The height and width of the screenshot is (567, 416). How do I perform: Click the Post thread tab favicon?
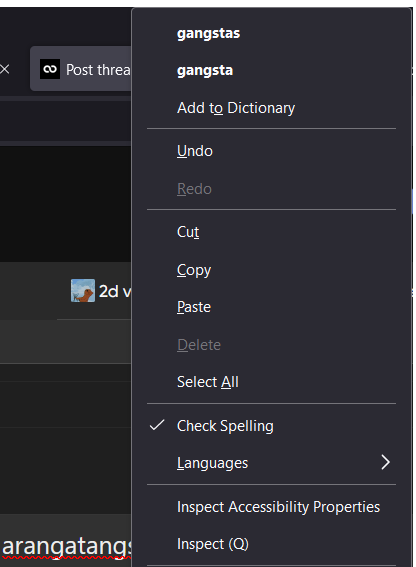click(x=50, y=69)
